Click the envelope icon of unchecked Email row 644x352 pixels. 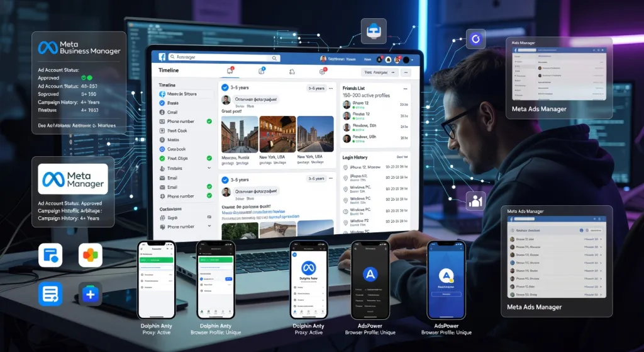tap(162, 178)
